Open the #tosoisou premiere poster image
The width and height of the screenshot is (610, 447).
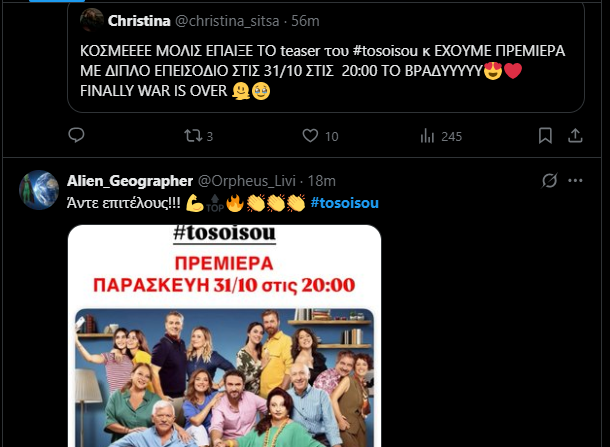coord(224,336)
